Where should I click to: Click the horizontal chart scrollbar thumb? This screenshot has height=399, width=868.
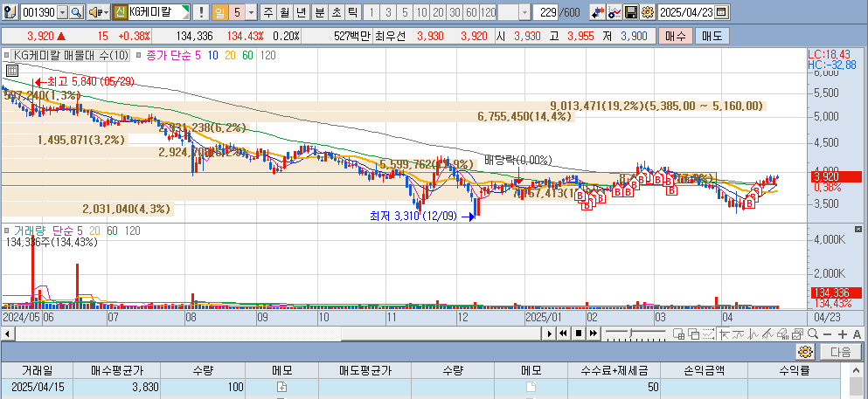(x=441, y=334)
